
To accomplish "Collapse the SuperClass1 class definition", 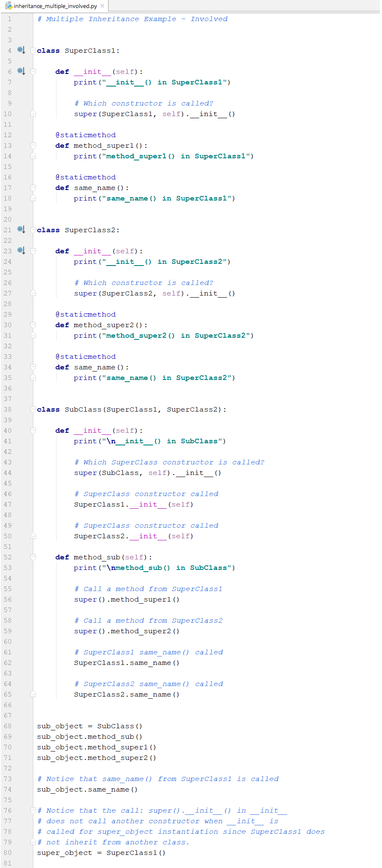I will click(33, 51).
